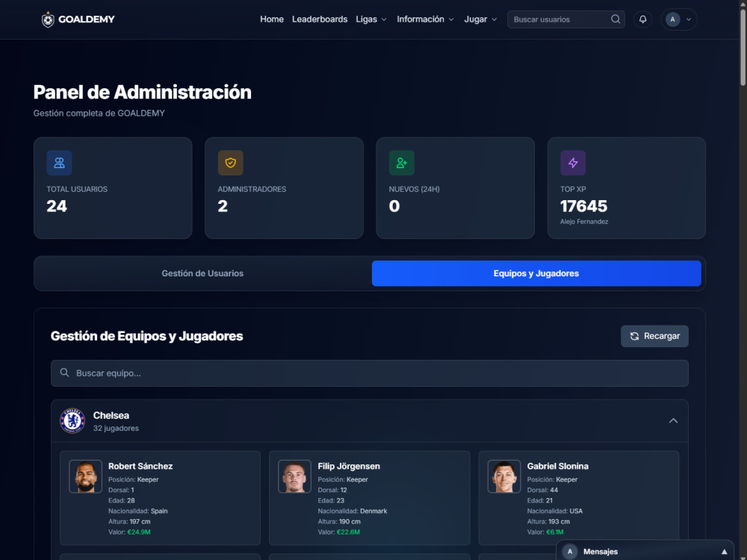Click the purple Top XP lightning icon

(x=573, y=163)
